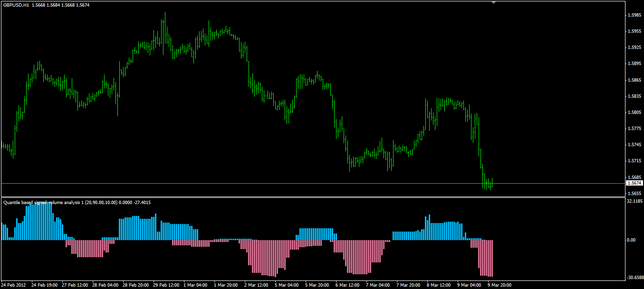Click the 1.5655 price axis label
Viewport: 644px width, 289px height.
(x=634, y=194)
